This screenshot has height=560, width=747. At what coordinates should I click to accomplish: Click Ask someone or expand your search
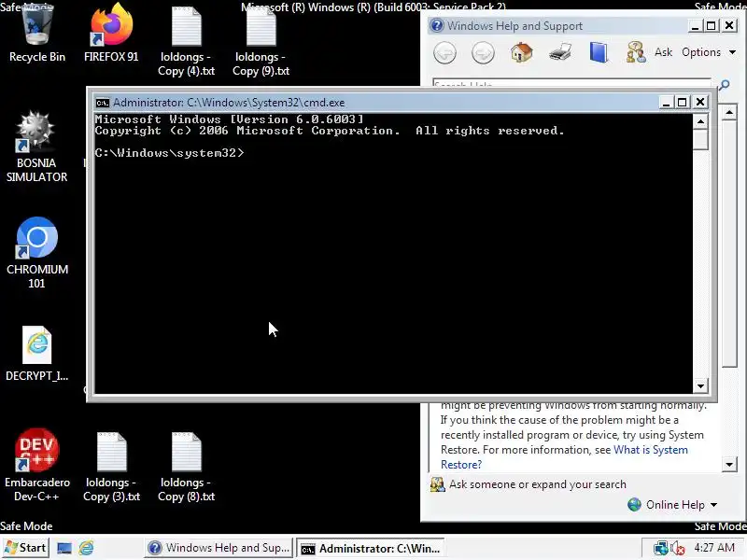538,484
